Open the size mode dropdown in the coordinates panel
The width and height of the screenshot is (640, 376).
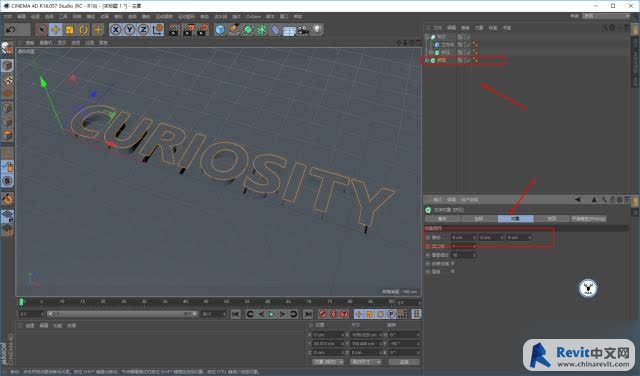coord(366,362)
